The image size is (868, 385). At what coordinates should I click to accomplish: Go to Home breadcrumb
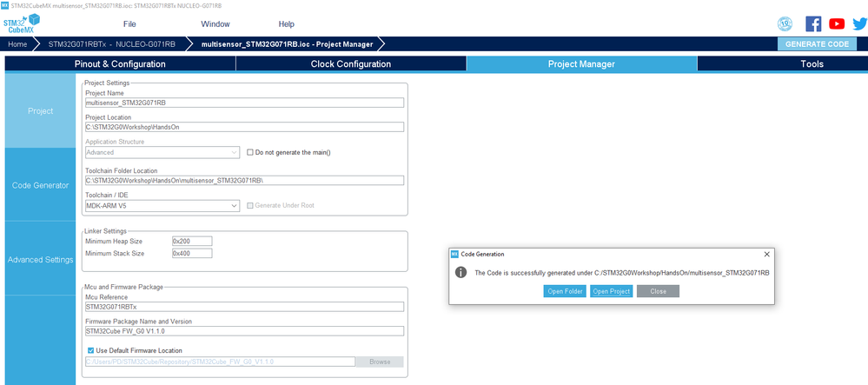coord(17,44)
